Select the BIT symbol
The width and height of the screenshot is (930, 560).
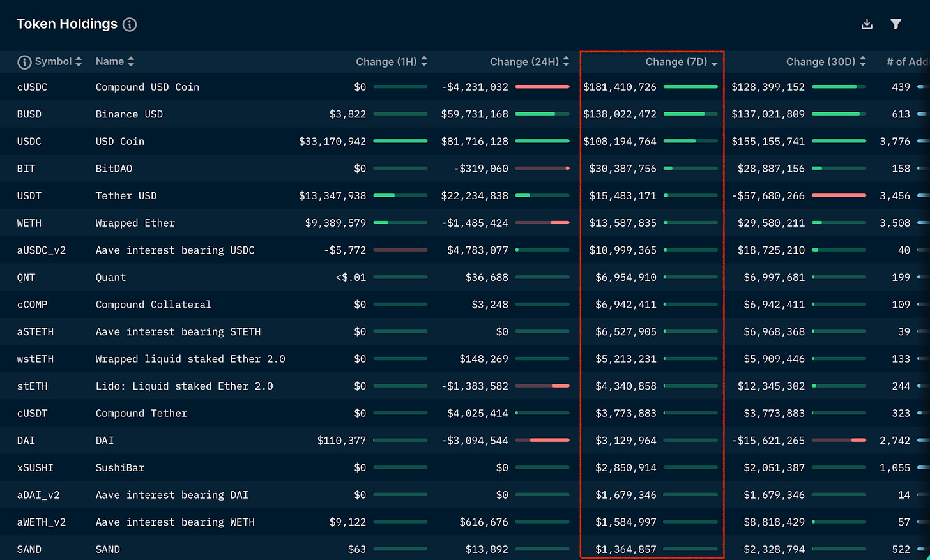tap(26, 169)
